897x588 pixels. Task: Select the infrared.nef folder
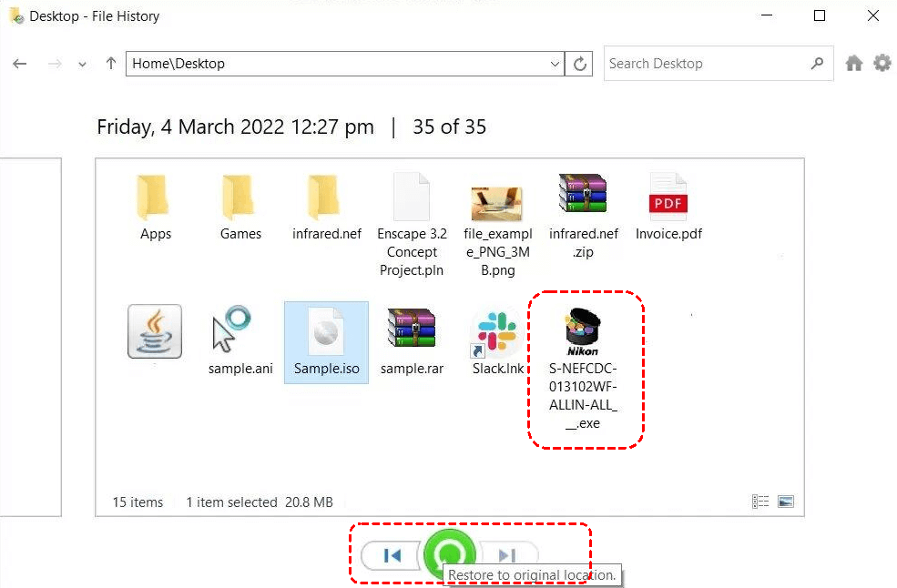coord(326,207)
